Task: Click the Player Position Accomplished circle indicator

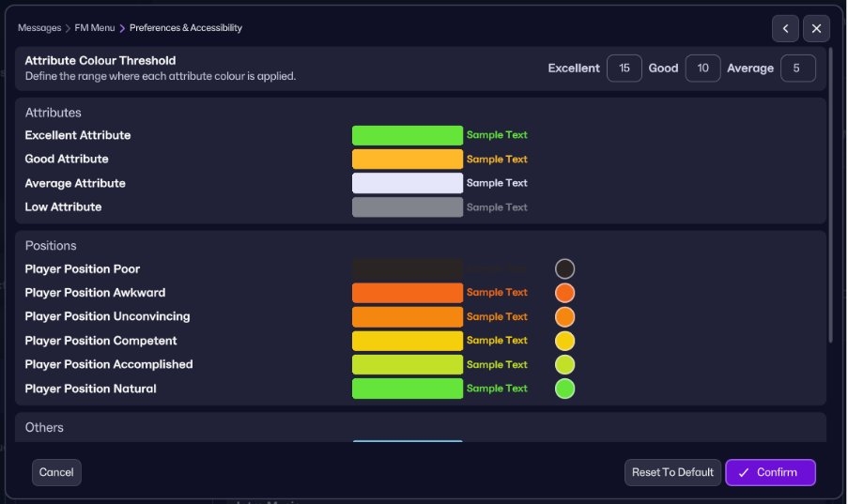Action: 564,365
